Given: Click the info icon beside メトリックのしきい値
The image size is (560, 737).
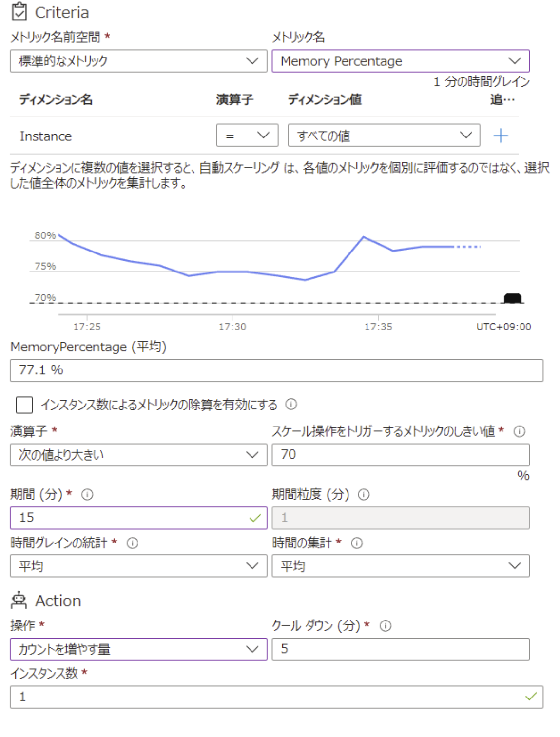Looking at the screenshot, I should [520, 430].
